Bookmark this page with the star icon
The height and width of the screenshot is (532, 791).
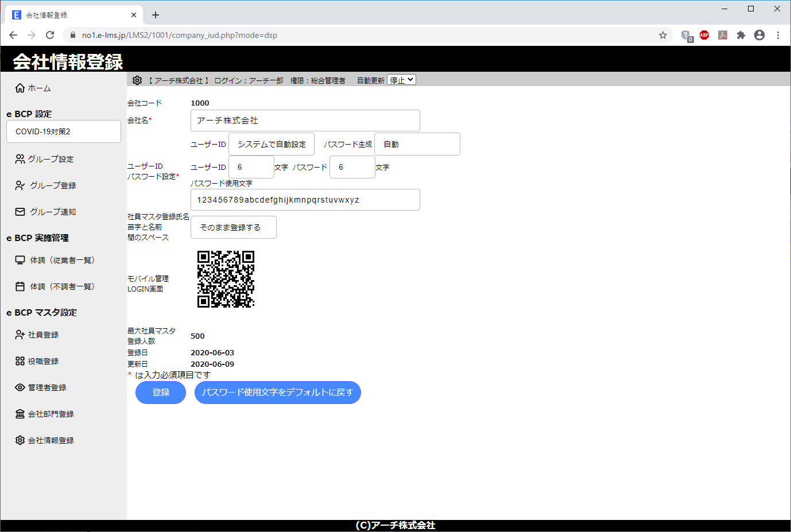(663, 35)
